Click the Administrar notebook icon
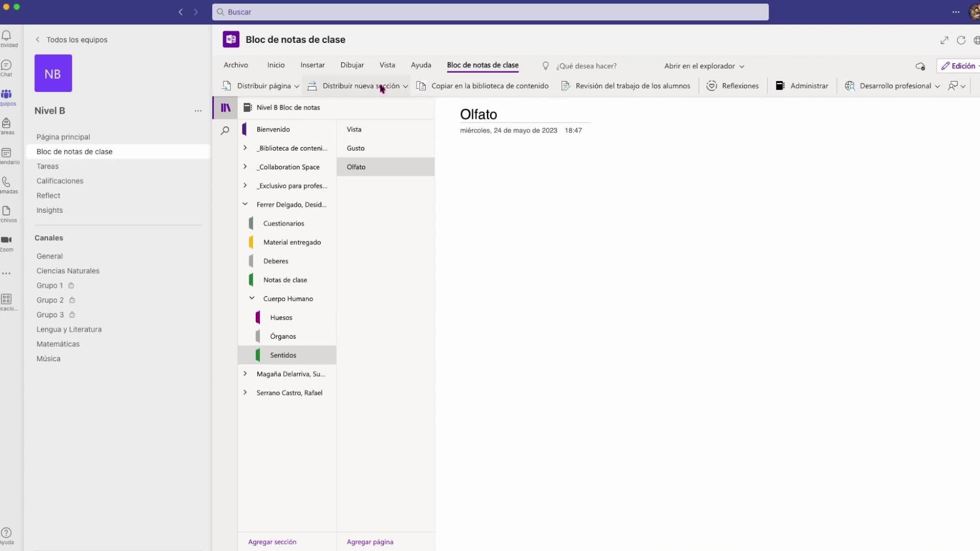Viewport: 980px width, 551px height. (x=780, y=86)
